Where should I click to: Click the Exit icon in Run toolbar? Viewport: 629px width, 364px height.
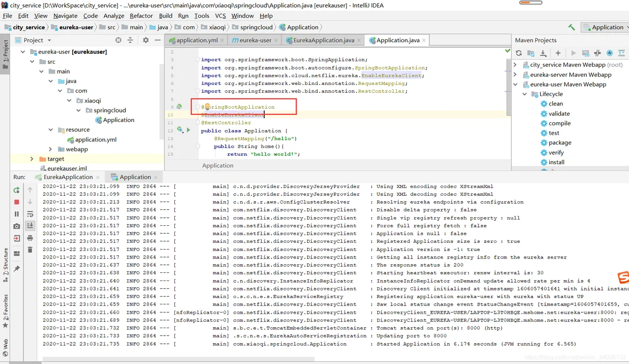17,238
